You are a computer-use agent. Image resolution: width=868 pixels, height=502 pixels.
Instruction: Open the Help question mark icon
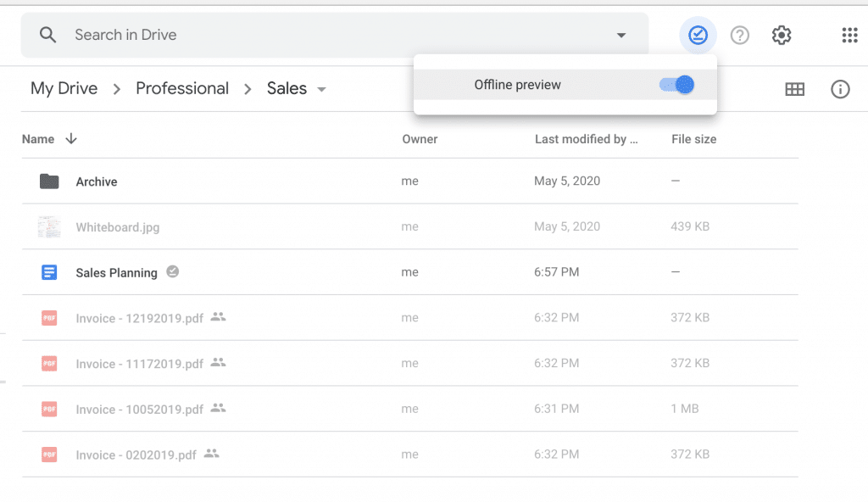740,36
